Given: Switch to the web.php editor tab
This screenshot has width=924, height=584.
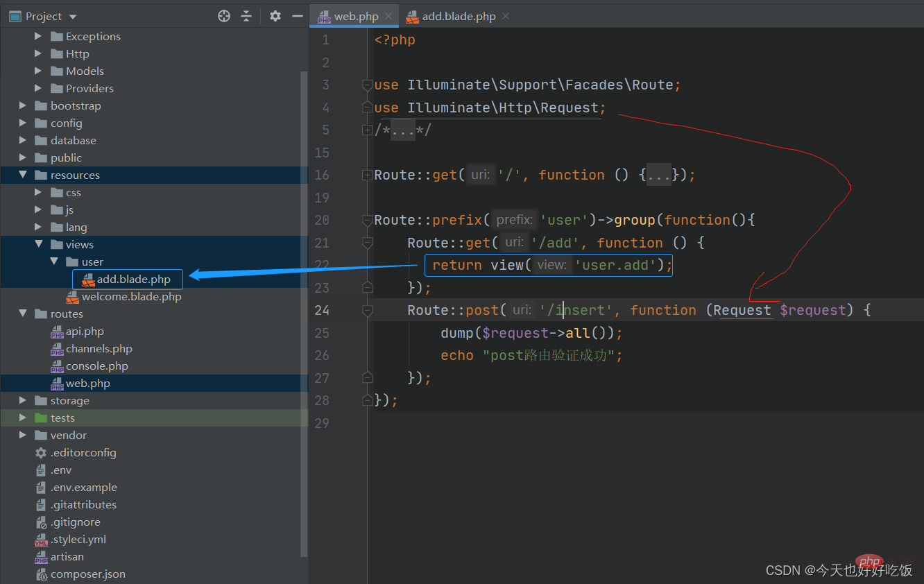Looking at the screenshot, I should pos(355,16).
